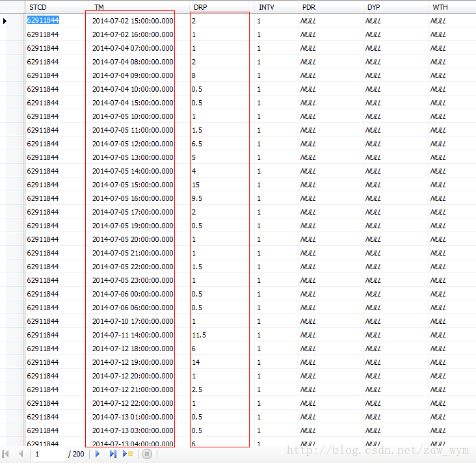476x463 pixels.
Task: Click the current row indicator arrow
Action: (5, 21)
